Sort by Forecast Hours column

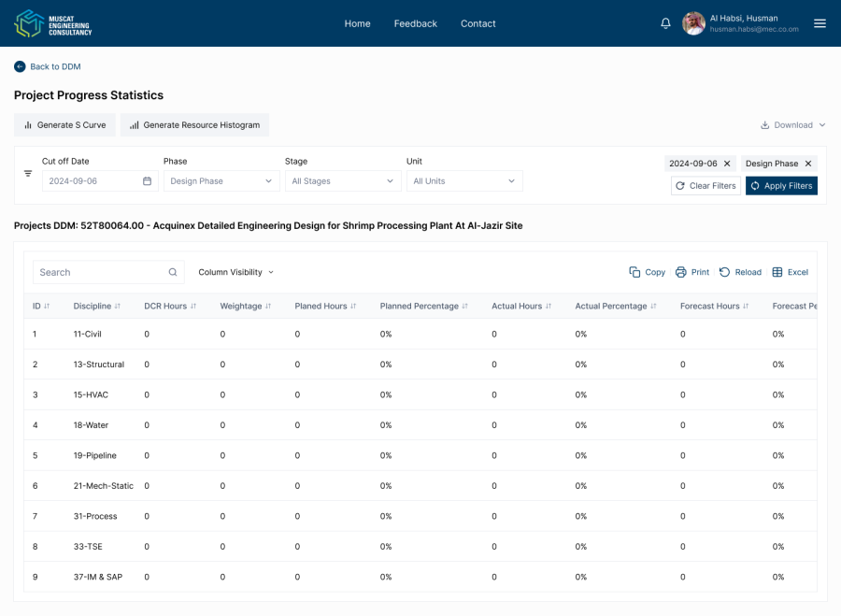point(746,306)
